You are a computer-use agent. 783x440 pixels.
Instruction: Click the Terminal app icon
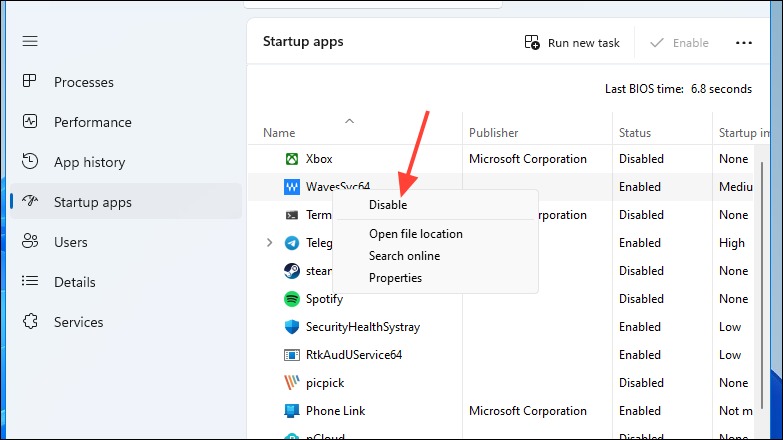292,215
